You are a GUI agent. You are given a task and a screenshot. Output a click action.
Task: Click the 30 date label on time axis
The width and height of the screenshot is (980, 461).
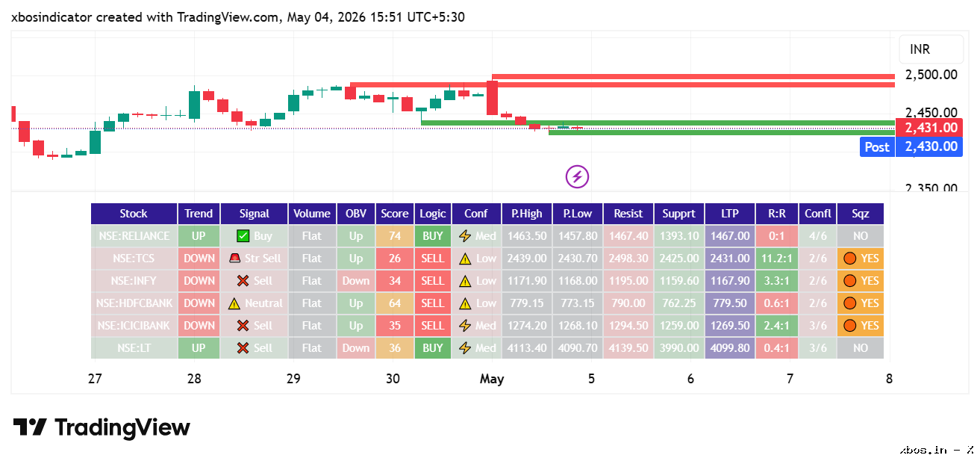click(x=393, y=379)
